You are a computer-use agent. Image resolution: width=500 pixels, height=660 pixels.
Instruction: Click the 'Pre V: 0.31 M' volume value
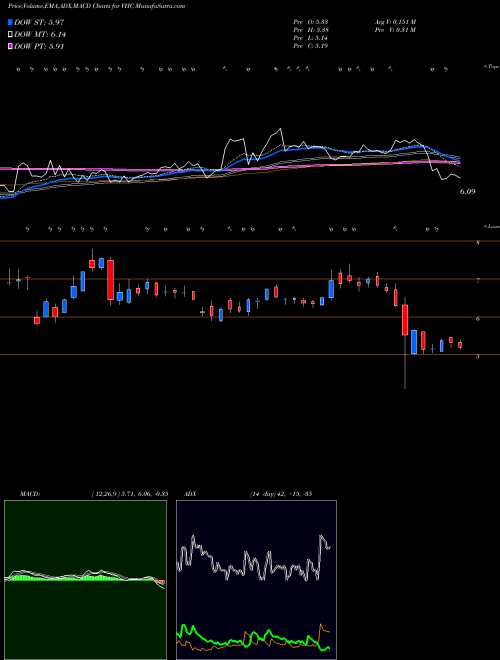click(395, 30)
